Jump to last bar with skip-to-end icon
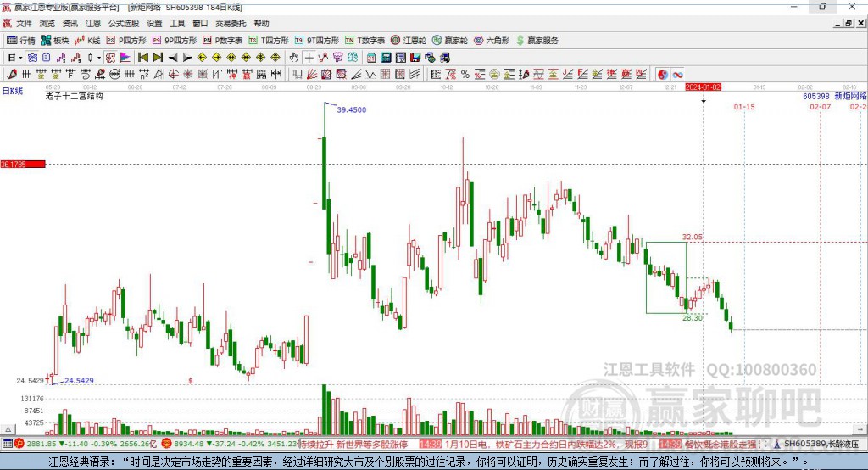 coord(158,58)
